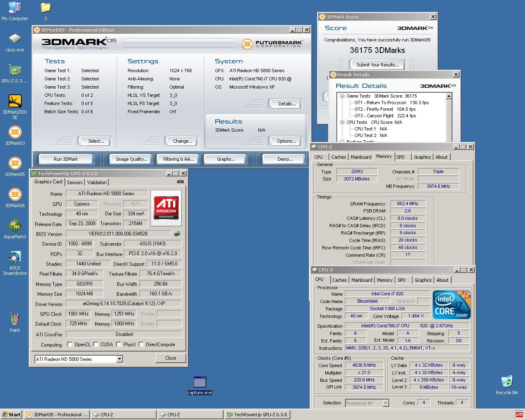Open Mainboard tab in upper CPU-Z window

[361, 157]
